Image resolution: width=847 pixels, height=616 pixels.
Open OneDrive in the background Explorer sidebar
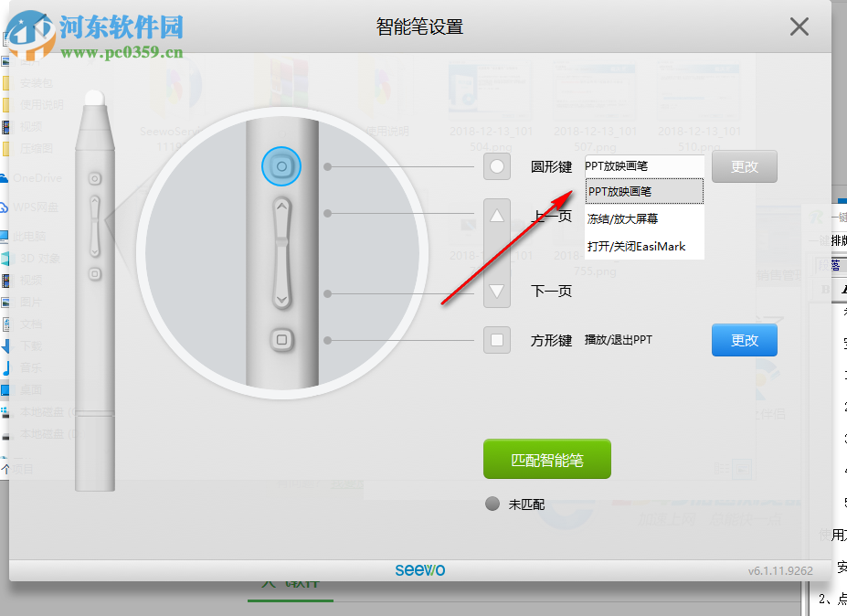click(37, 178)
